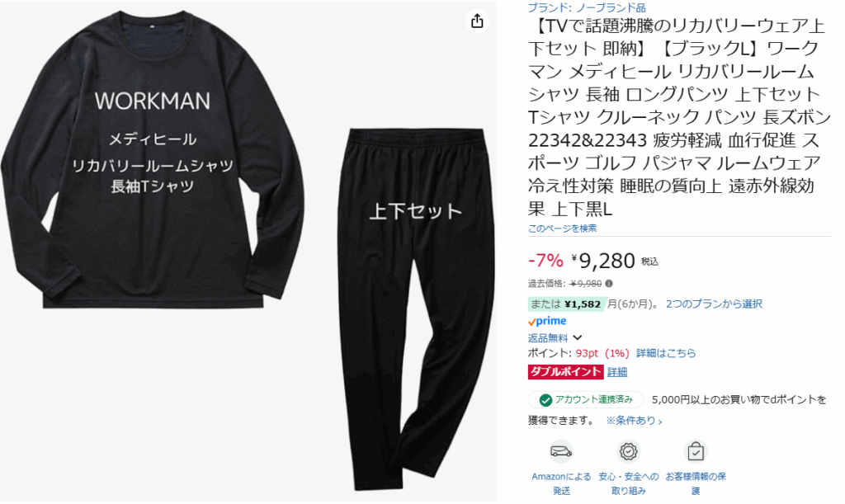Click the red ダブルポイント badge
This screenshot has height=504, width=845.
pyautogui.click(x=566, y=372)
